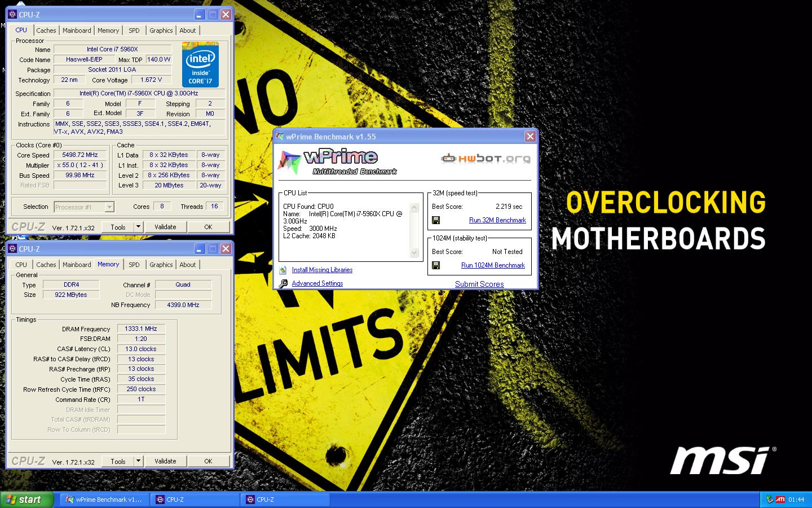Viewport: 812px width, 508px height.
Task: Click the Channel # value Quad
Action: [x=183, y=284]
